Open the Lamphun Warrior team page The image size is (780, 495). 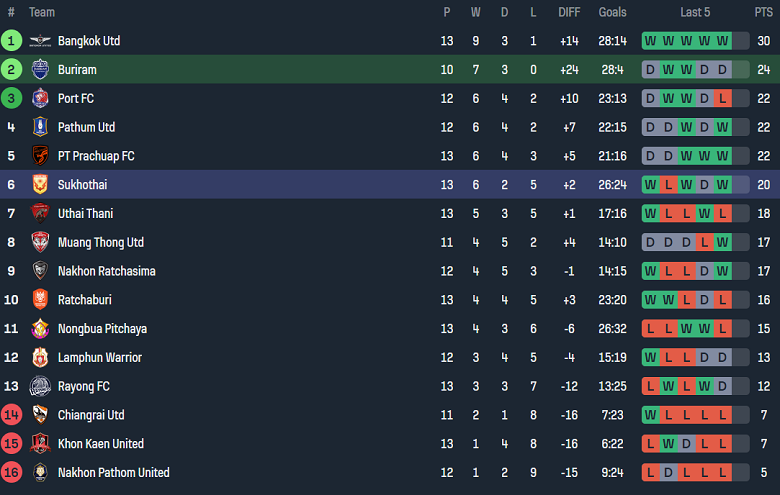coord(99,358)
